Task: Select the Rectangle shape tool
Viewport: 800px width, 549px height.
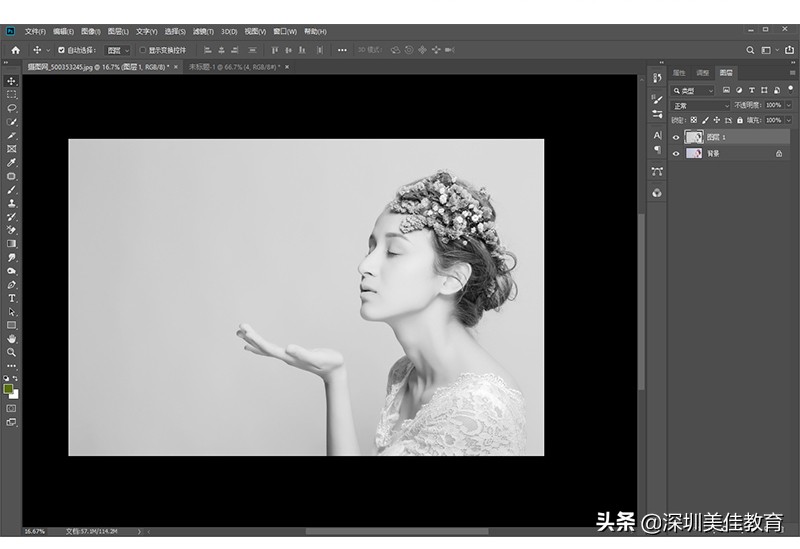Action: pos(11,325)
